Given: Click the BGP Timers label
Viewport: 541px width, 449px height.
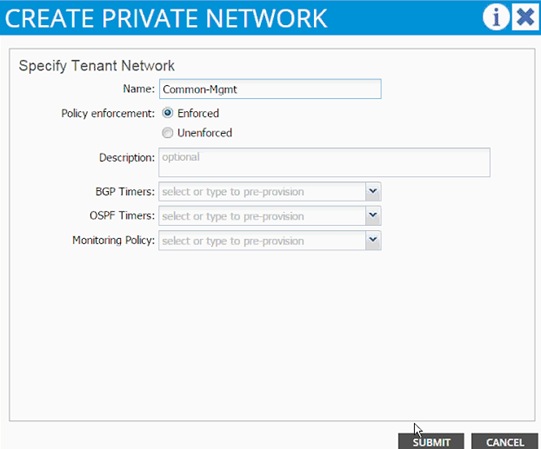Looking at the screenshot, I should click(125, 192).
